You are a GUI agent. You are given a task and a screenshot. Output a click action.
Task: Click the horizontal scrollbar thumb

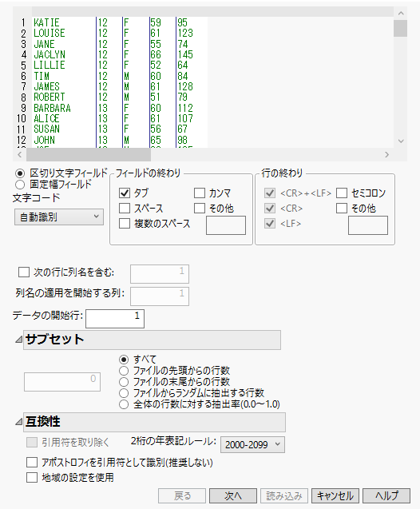pyautogui.click(x=89, y=154)
